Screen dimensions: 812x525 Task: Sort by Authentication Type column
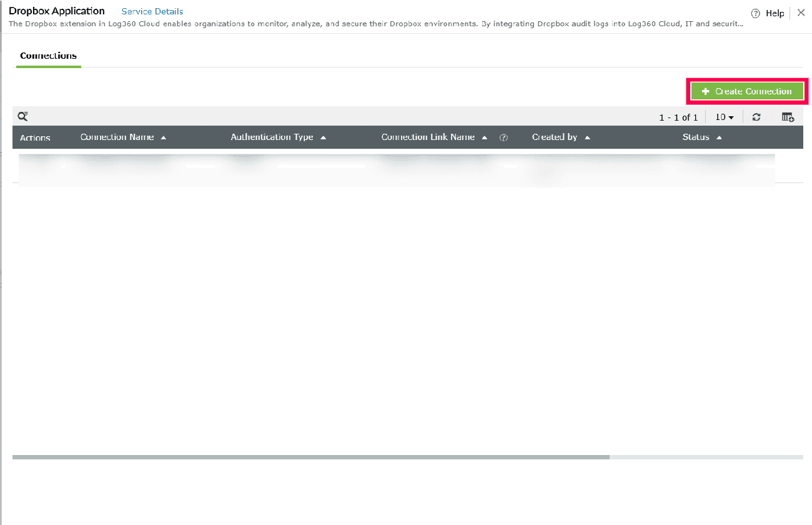[279, 137]
